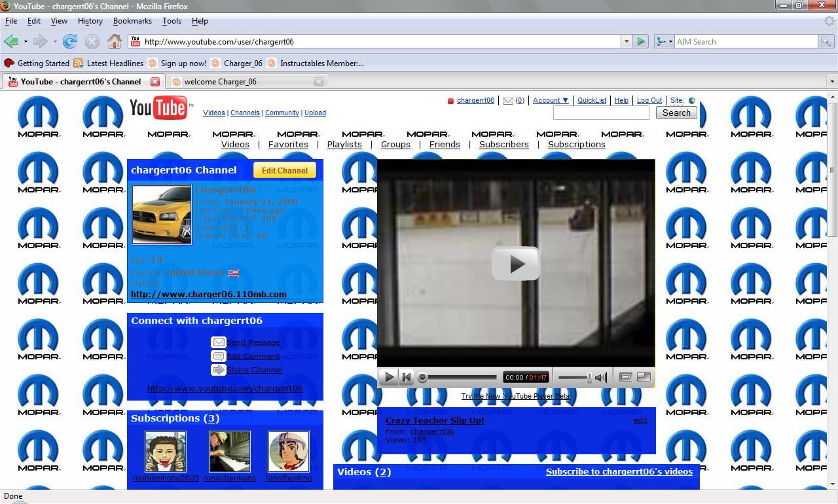Open the back button history dropdown

[24, 41]
